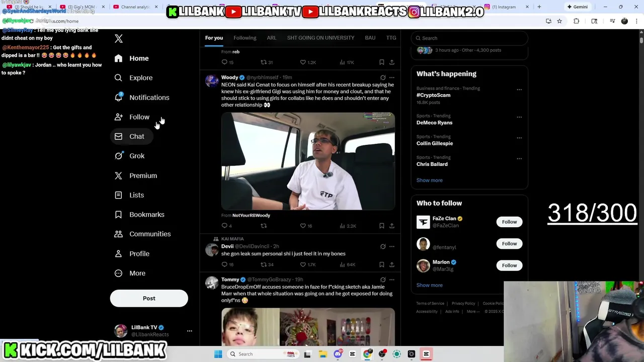Select the ARL timeline tab
644x362 pixels.
coord(272,38)
